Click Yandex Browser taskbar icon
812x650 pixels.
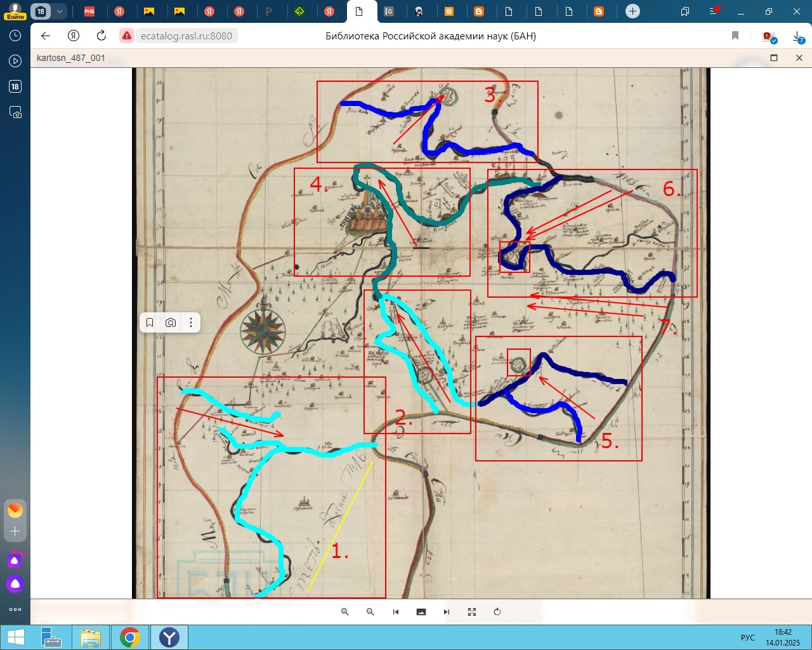(169, 637)
